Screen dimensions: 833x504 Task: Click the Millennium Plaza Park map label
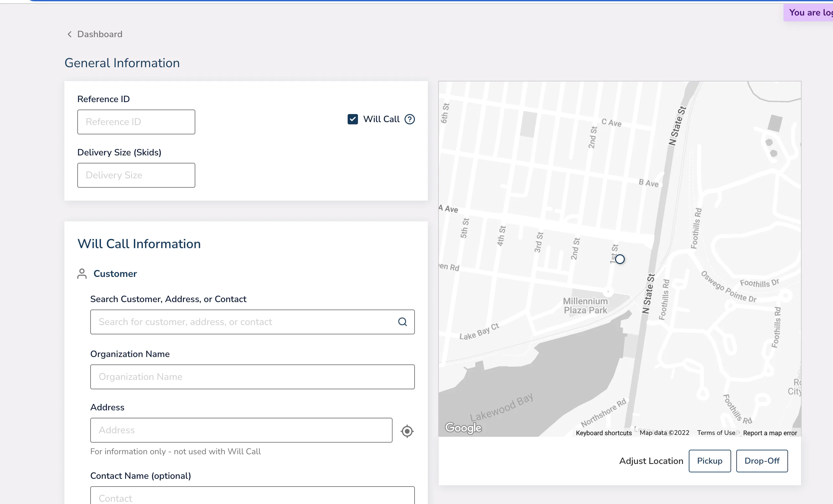click(585, 306)
